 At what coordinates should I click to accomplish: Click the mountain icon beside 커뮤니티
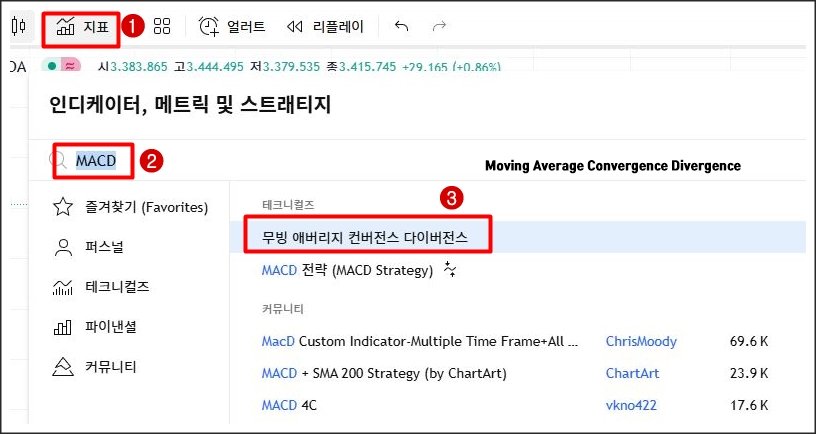63,367
